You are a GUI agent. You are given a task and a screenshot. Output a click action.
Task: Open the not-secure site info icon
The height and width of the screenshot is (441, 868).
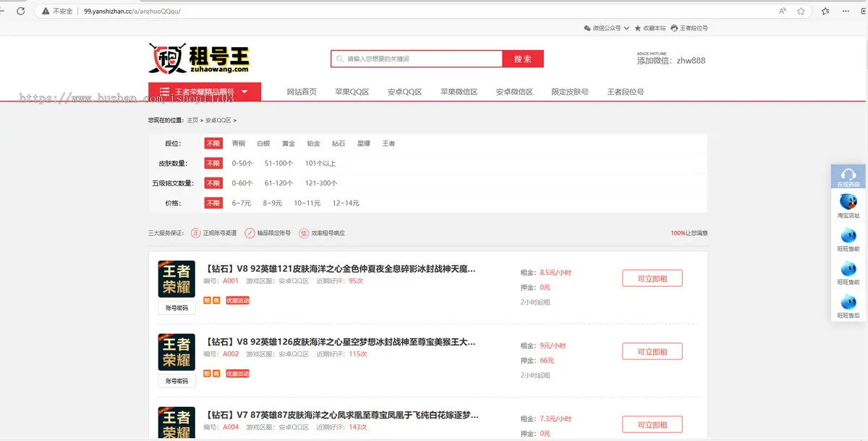point(46,12)
